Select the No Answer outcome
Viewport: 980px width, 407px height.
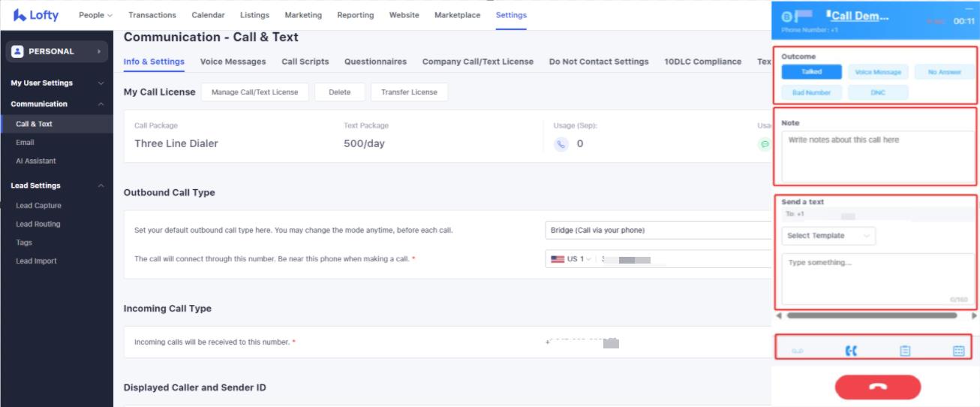pos(944,72)
